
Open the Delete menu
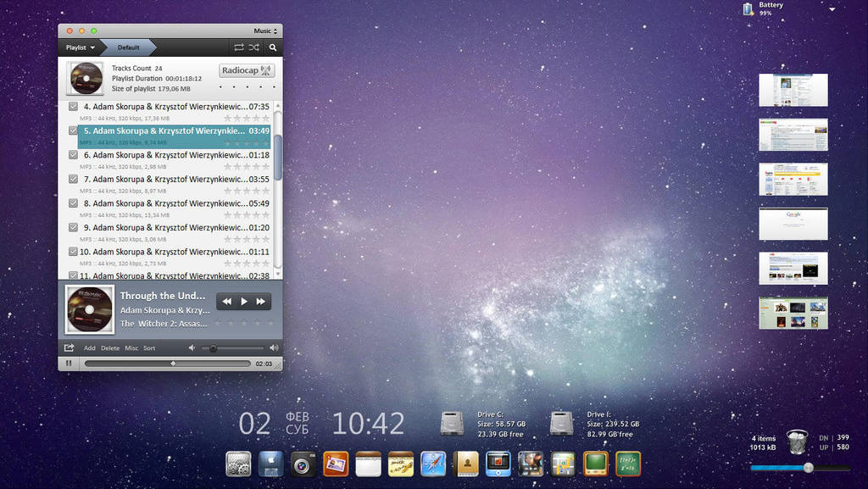coord(110,348)
